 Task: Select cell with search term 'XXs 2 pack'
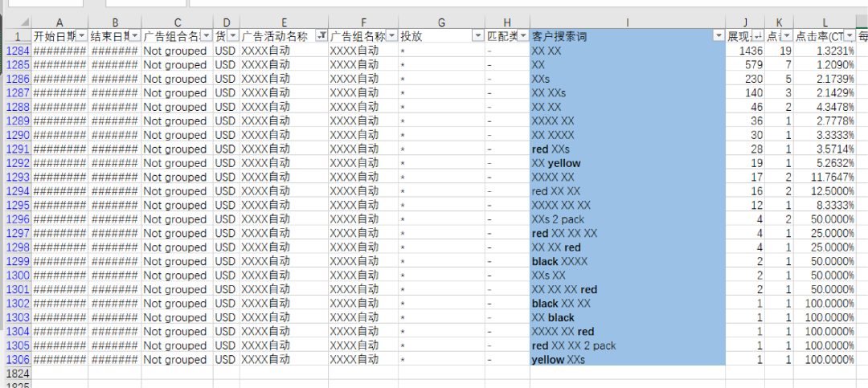tap(628, 219)
